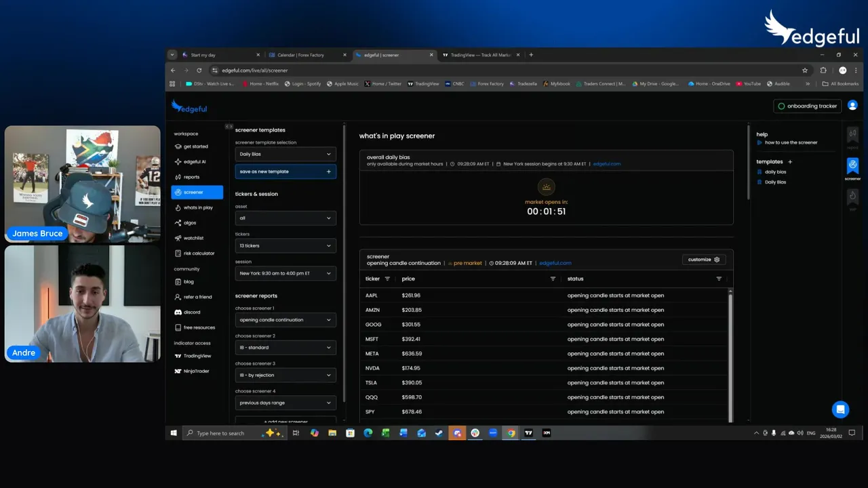
Task: Click the reports icon in right rail
Action: pos(852,136)
